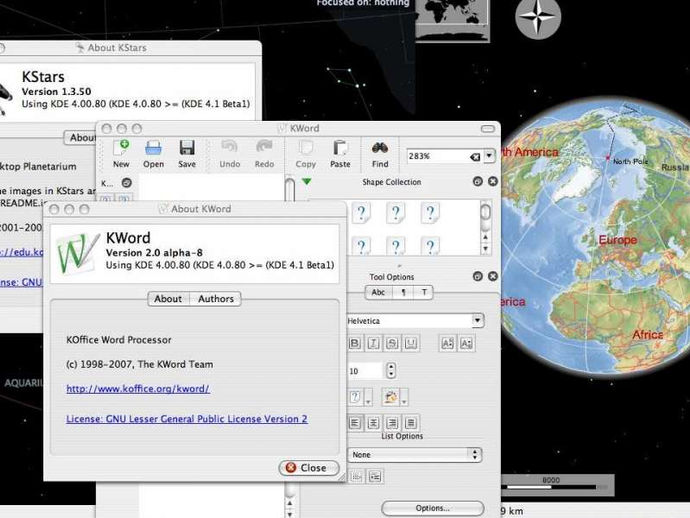Image resolution: width=690 pixels, height=518 pixels.
Task: Click the About tab in About KStars window
Action: point(80,137)
